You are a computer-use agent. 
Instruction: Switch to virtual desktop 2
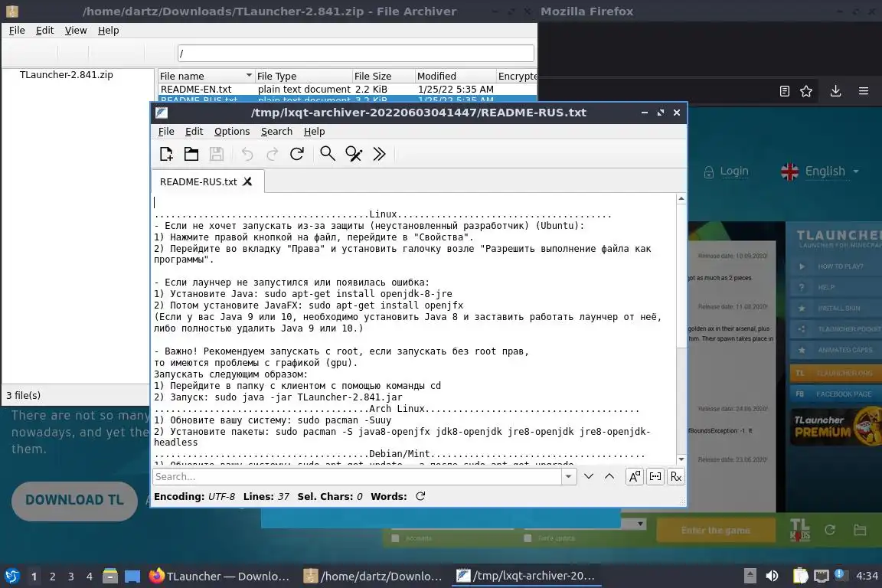coord(52,577)
